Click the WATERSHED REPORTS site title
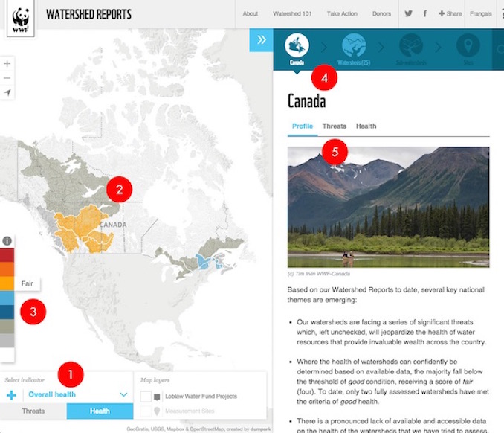 coord(88,14)
